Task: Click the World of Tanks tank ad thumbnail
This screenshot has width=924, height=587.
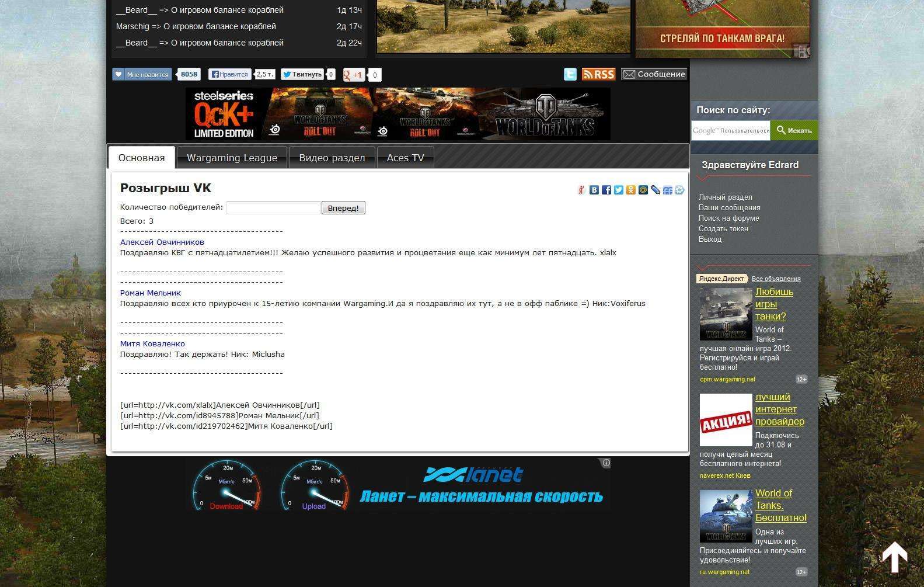Action: [x=726, y=314]
